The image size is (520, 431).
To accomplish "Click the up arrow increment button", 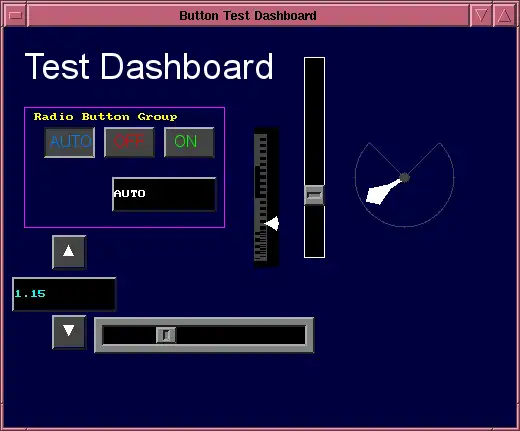I will (69, 252).
